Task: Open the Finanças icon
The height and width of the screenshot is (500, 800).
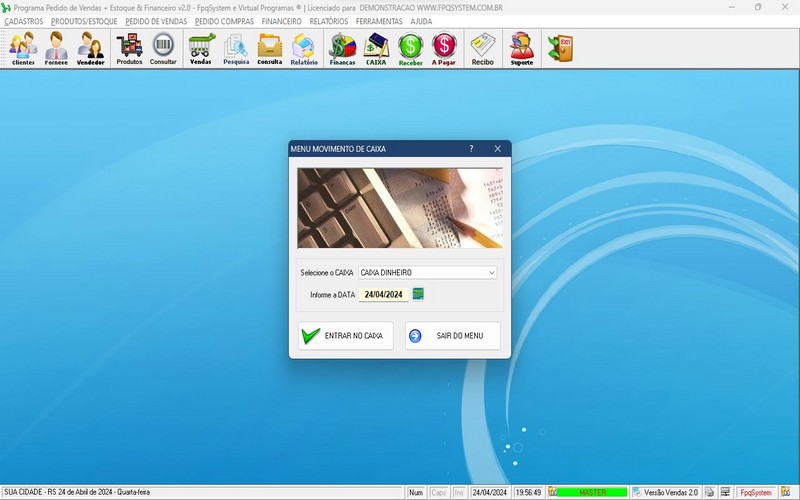Action: (342, 48)
